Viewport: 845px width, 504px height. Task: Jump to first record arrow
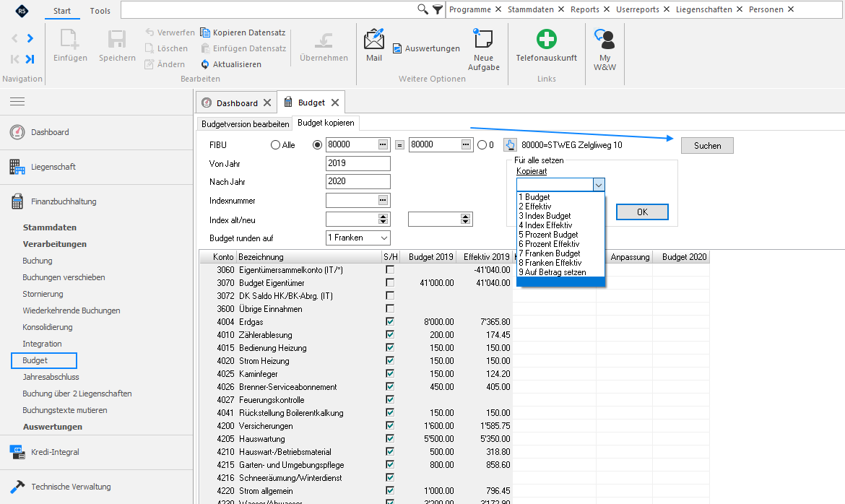(x=14, y=58)
